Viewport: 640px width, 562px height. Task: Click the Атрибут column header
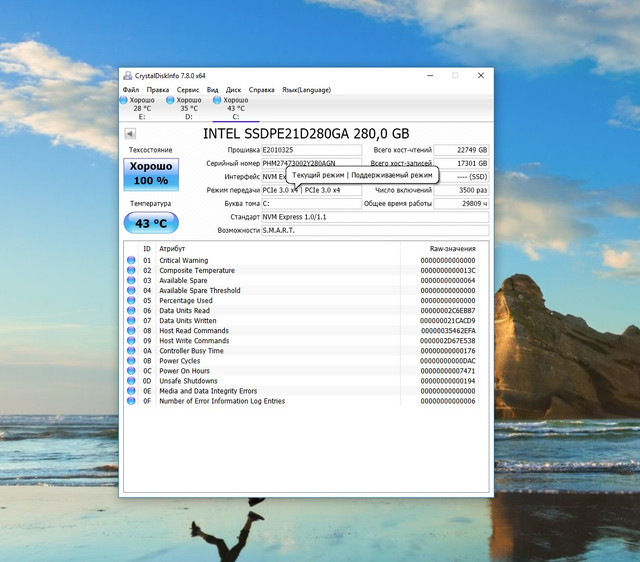[172, 249]
